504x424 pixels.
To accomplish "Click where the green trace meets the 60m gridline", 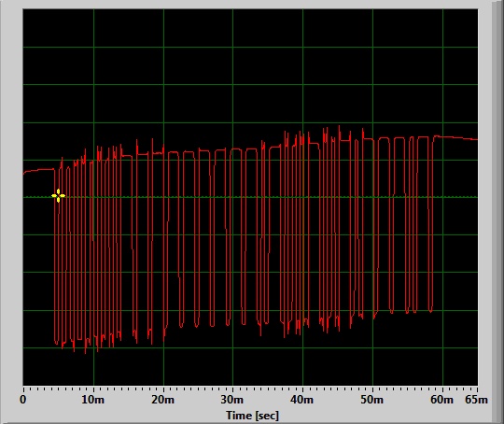I will [442, 197].
